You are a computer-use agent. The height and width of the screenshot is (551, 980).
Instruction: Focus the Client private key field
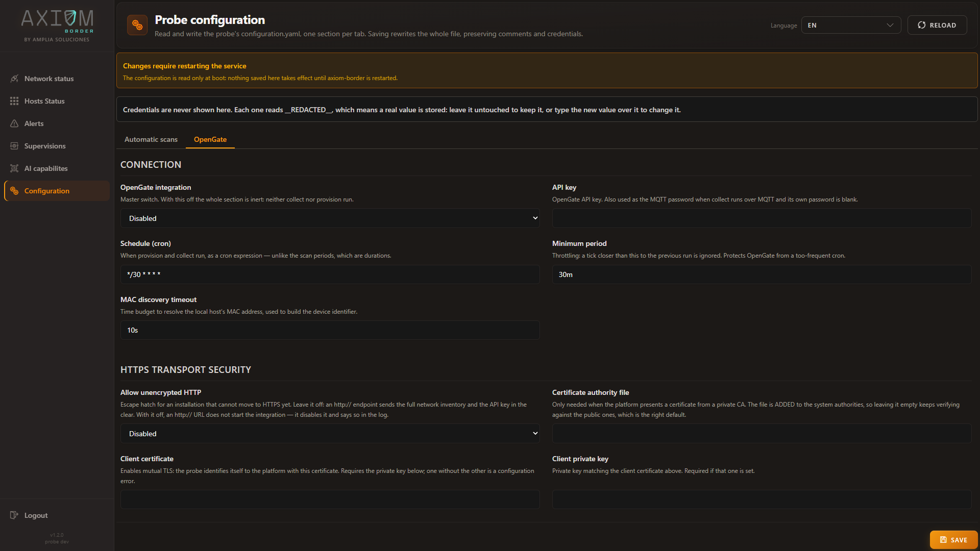[762, 499]
